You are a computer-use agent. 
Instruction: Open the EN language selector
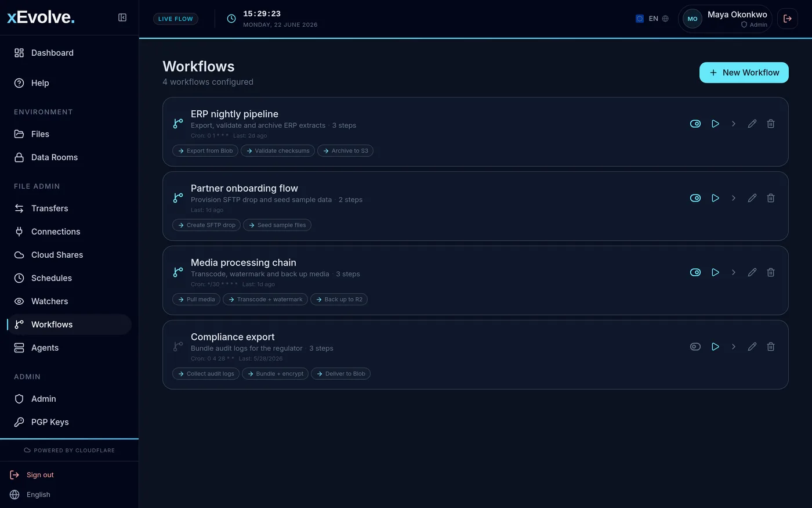[x=652, y=19]
